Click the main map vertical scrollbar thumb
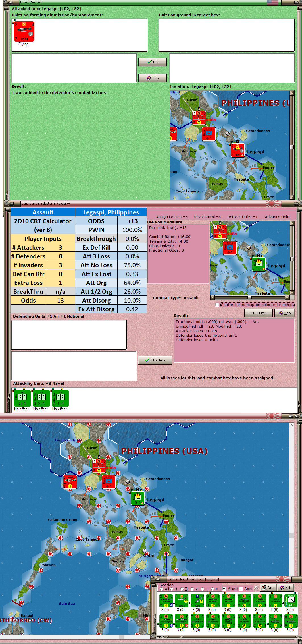Image resolution: width=302 pixels, height=644 pixels. [x=291, y=535]
